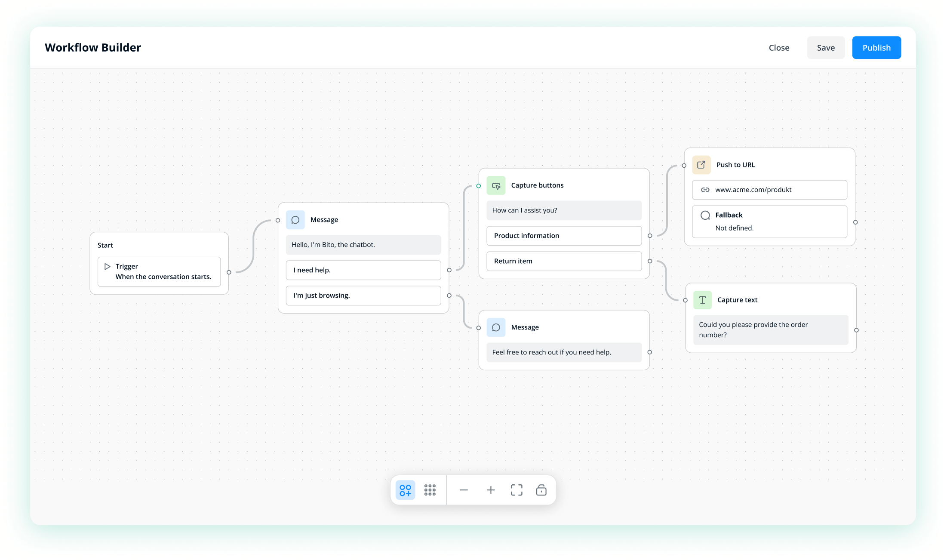Click the Capture buttons node icon
947x560 pixels.
coord(496,185)
